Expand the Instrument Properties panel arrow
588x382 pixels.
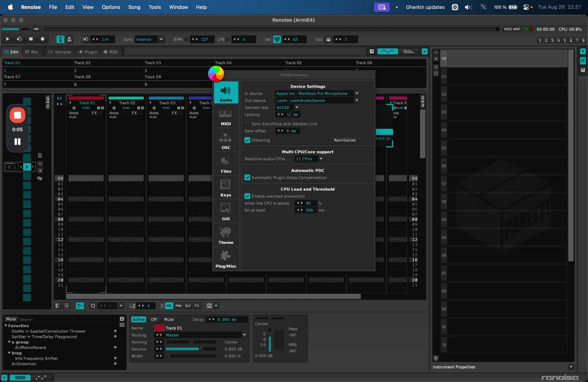[571, 367]
